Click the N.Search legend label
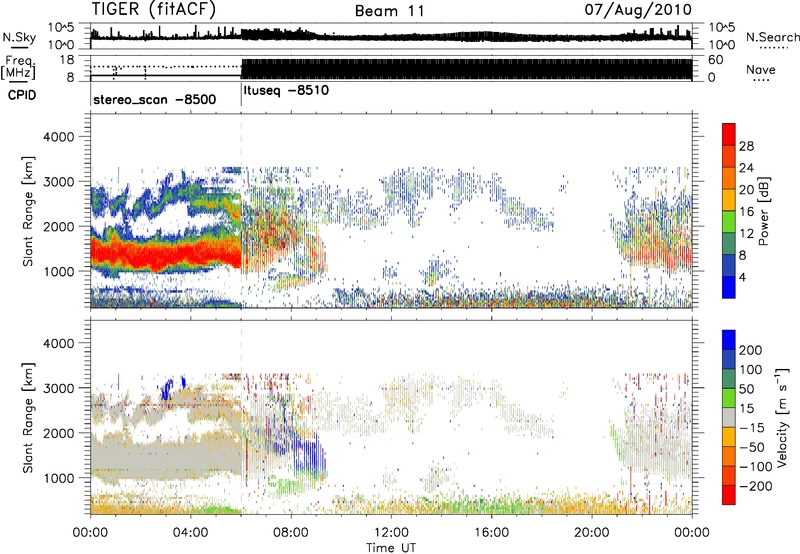 [x=772, y=37]
